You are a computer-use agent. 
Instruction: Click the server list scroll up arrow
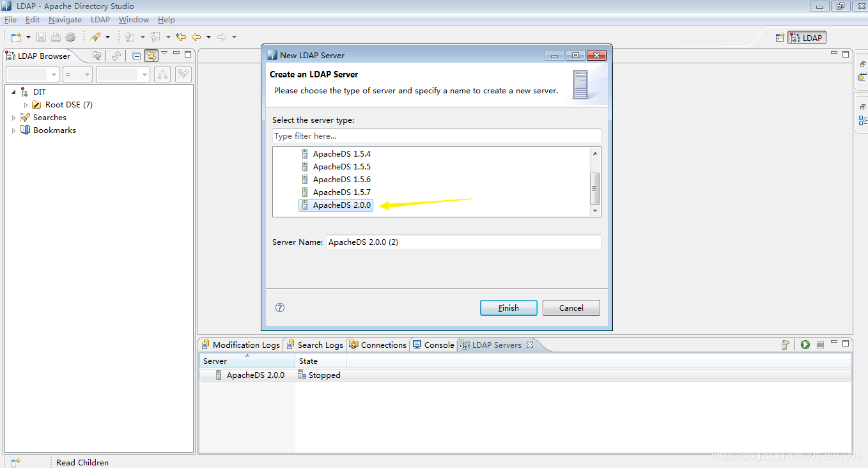coord(595,153)
